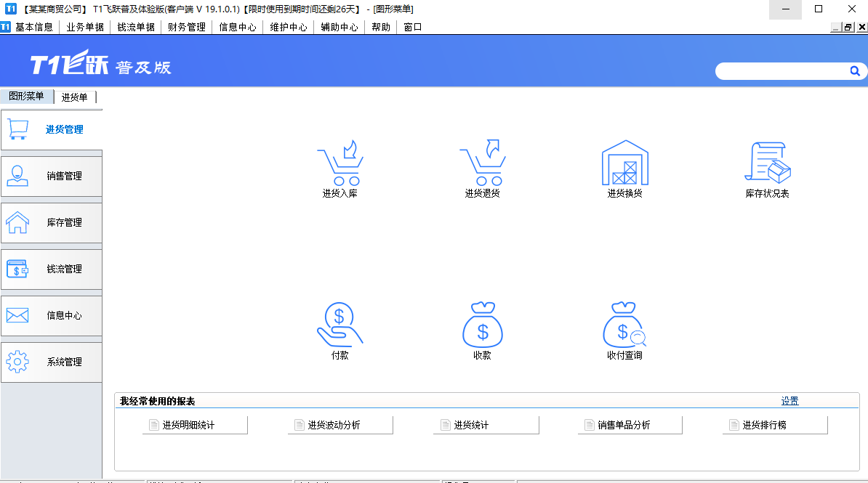Open the 业务单据 menu
Screen dimensions: 868x483
pos(85,27)
